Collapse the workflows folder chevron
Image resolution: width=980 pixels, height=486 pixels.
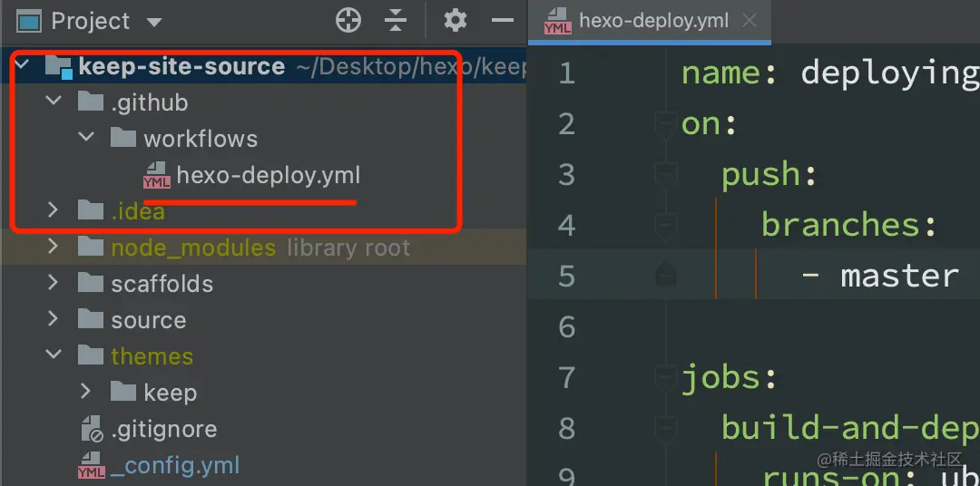tap(87, 136)
